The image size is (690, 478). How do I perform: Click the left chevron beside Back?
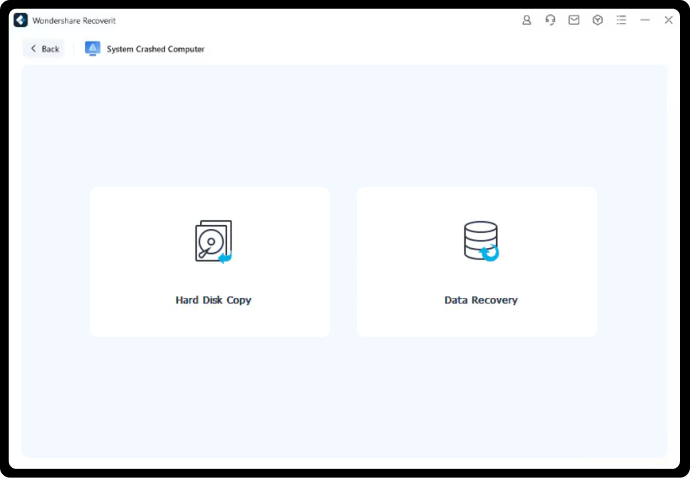pyautogui.click(x=33, y=48)
